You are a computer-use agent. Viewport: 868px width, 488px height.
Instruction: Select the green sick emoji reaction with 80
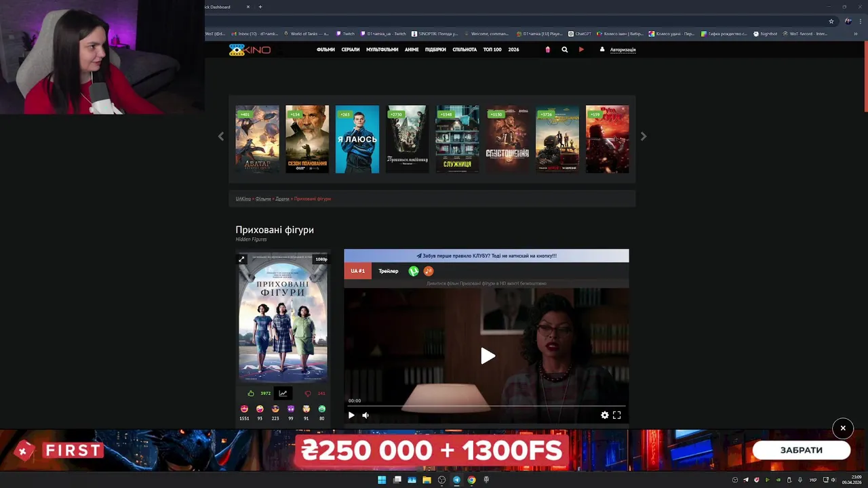321,409
